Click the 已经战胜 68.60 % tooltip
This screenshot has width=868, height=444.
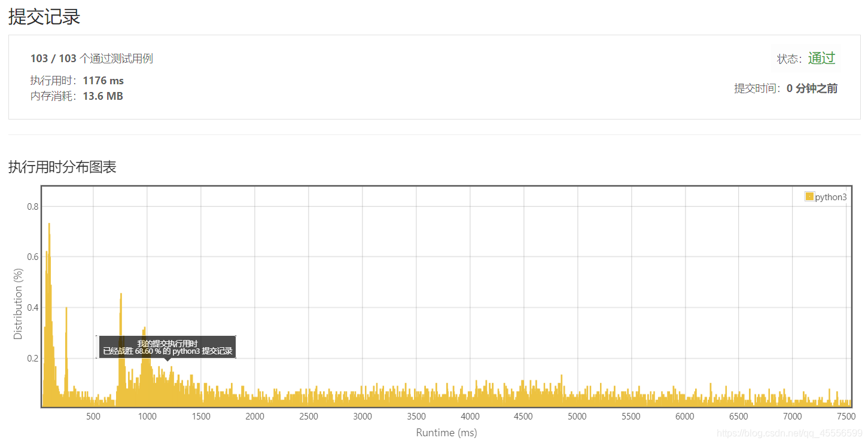click(x=167, y=347)
